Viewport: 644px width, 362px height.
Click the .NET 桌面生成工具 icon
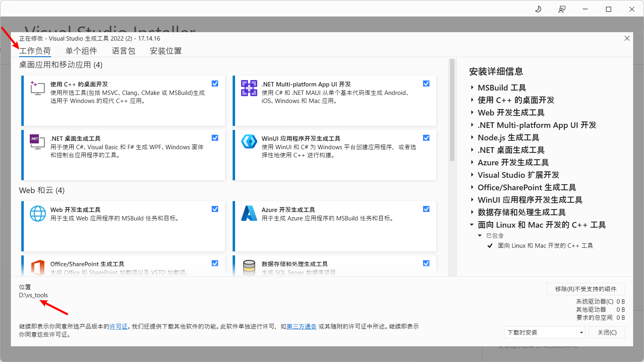point(37,143)
